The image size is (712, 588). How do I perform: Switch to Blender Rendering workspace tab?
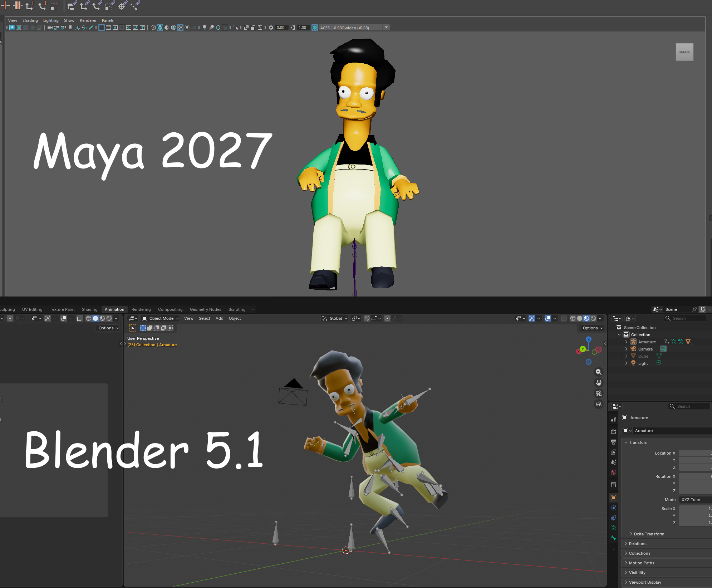(141, 309)
